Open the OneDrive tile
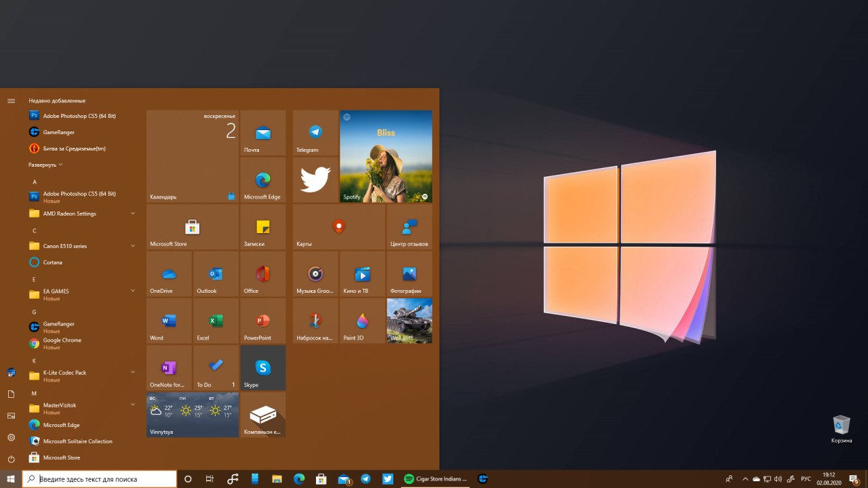868x488 pixels. pyautogui.click(x=169, y=274)
